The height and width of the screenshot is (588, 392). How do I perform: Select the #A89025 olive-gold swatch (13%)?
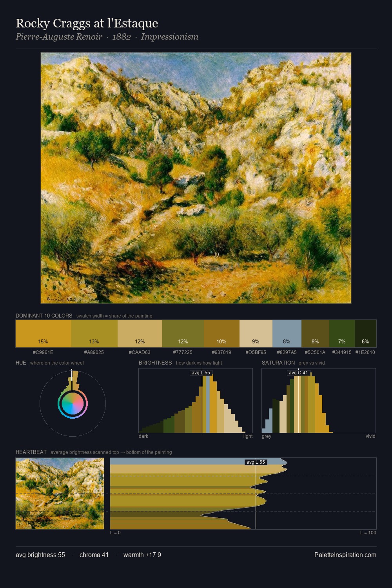[94, 333]
